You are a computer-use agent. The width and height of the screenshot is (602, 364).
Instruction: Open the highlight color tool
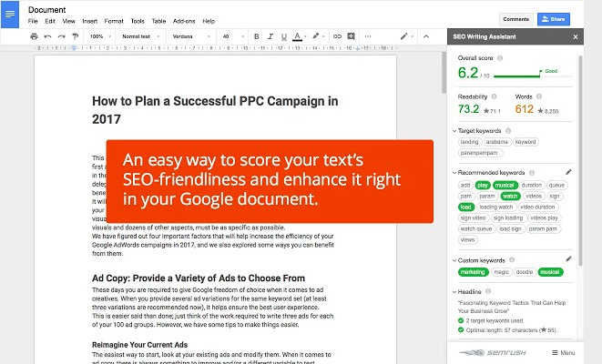(318, 36)
